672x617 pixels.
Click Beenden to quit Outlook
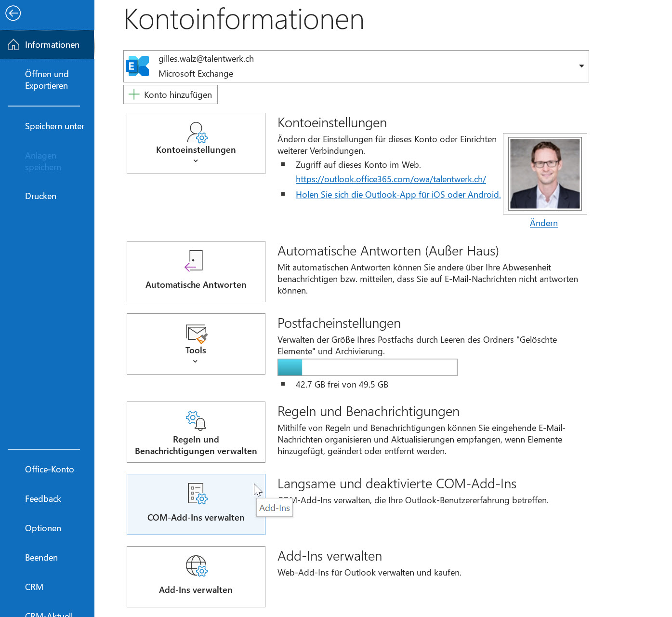click(x=41, y=558)
